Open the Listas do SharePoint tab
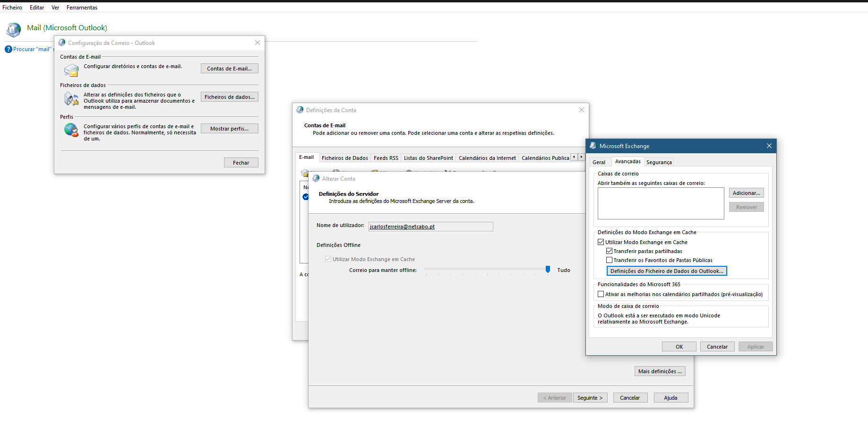868x429 pixels. (x=429, y=158)
